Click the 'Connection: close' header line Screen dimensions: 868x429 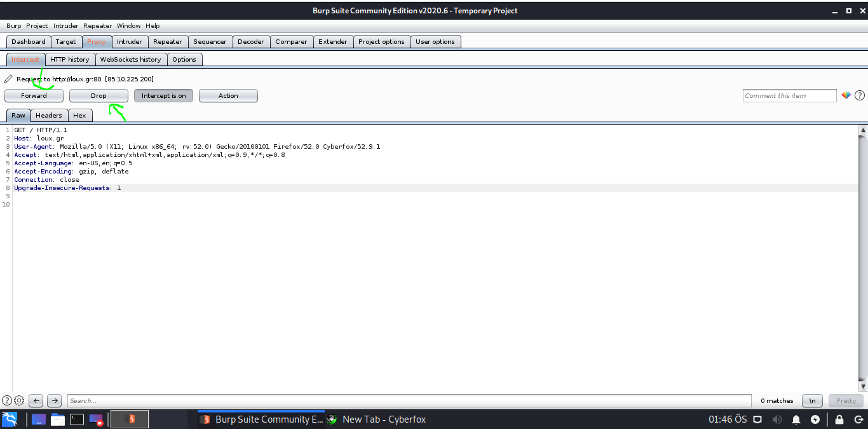[x=46, y=179]
